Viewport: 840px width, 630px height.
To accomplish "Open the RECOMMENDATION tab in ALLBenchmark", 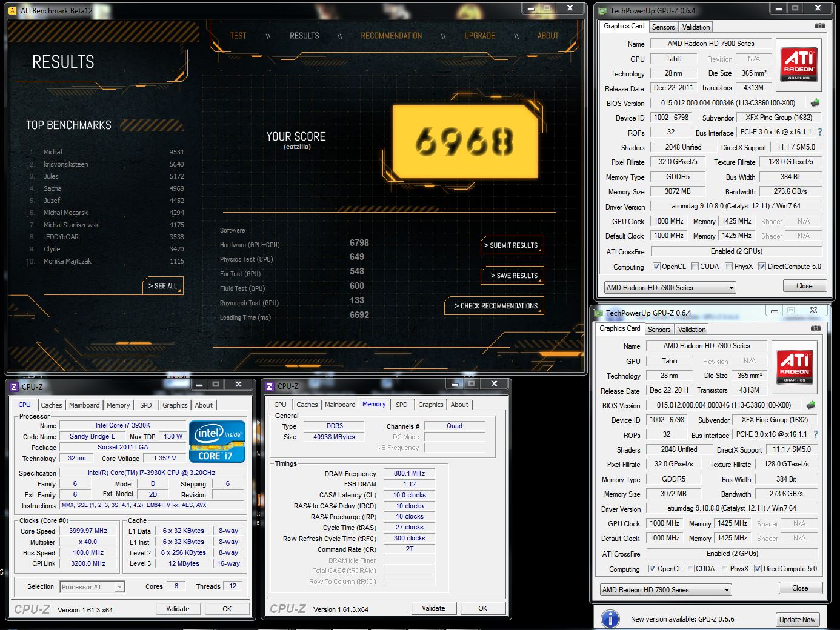I will tap(392, 36).
